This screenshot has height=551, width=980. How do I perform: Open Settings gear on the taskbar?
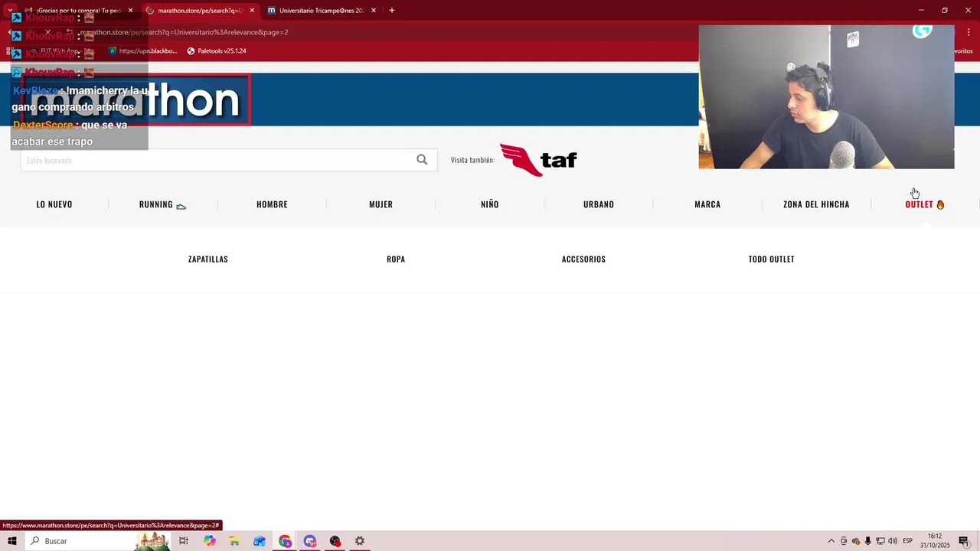tap(360, 541)
